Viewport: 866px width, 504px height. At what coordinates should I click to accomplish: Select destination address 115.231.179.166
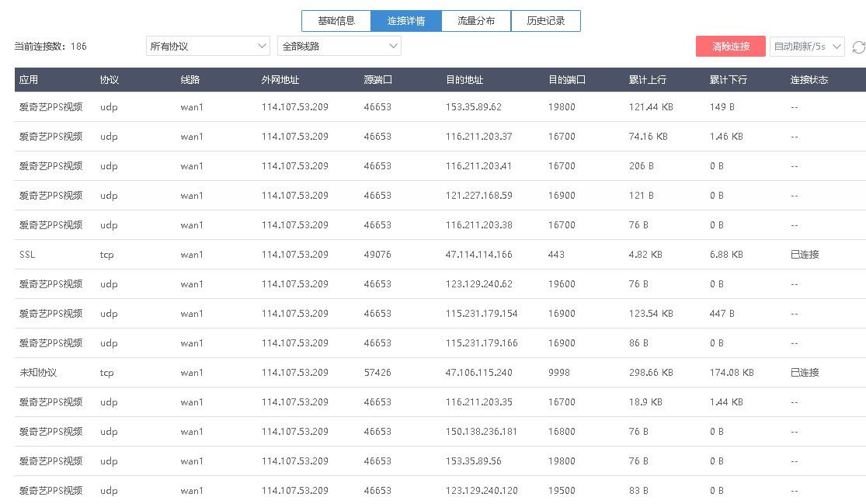click(x=482, y=342)
